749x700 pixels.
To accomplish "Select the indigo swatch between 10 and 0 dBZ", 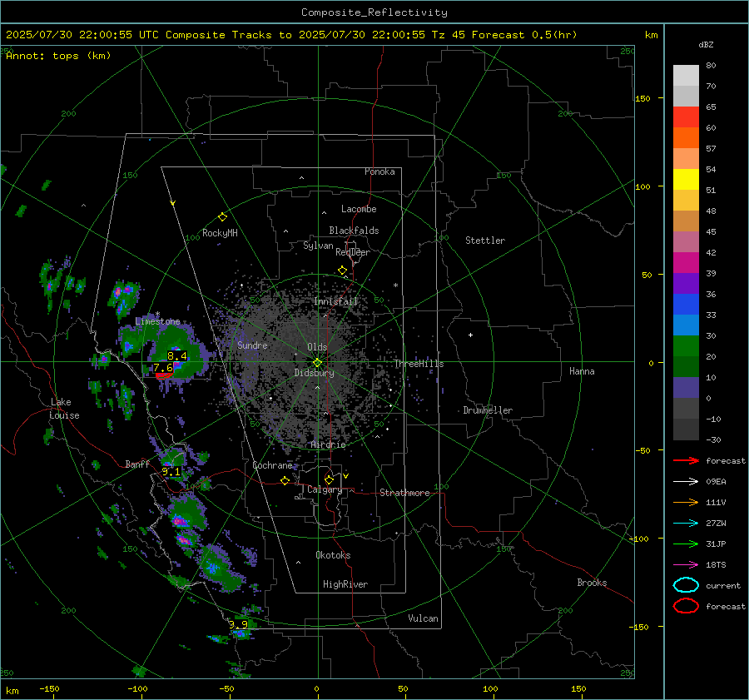I will pyautogui.click(x=686, y=388).
